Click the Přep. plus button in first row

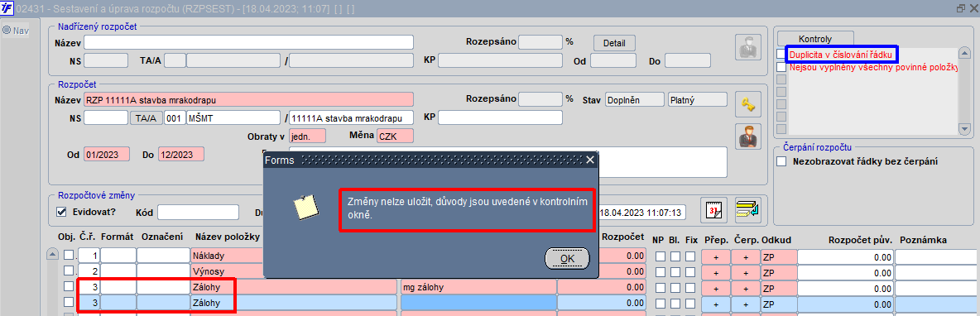[716, 256]
